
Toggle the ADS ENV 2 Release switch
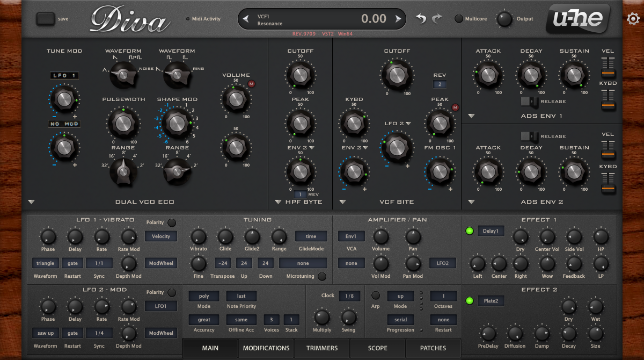(x=530, y=136)
